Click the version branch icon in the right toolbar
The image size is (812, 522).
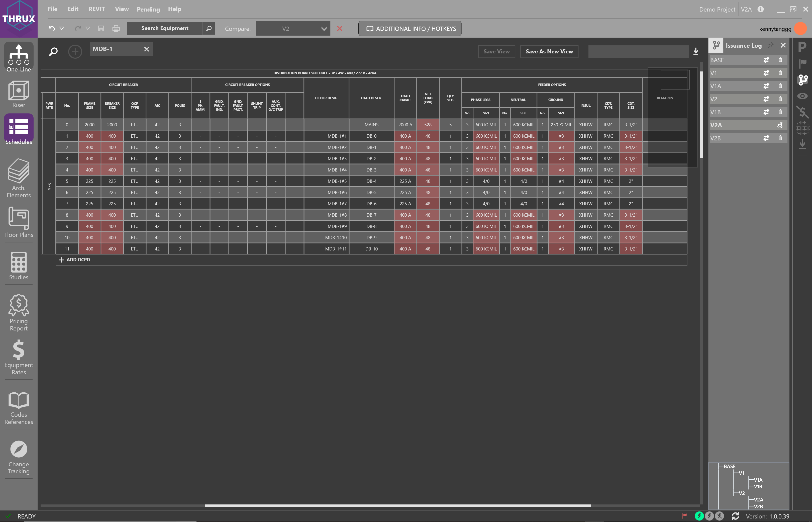click(802, 80)
